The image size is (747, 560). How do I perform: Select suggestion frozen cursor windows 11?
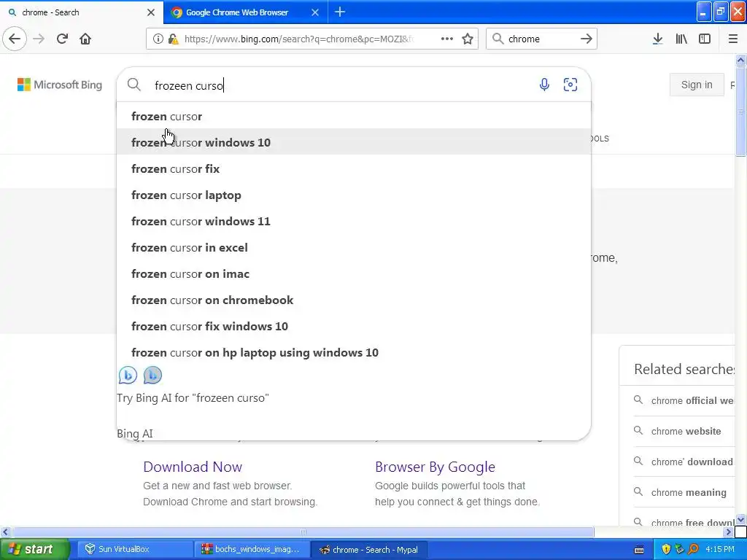(x=354, y=221)
